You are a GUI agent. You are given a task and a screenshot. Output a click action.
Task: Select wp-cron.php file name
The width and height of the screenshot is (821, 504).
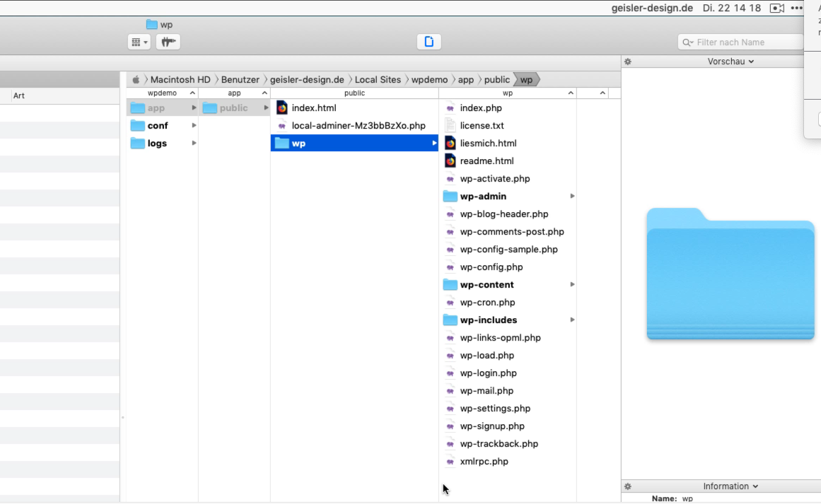pyautogui.click(x=487, y=303)
